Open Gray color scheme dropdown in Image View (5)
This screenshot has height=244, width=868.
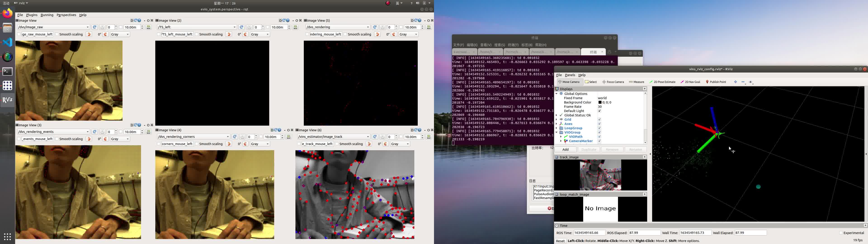[x=409, y=34]
